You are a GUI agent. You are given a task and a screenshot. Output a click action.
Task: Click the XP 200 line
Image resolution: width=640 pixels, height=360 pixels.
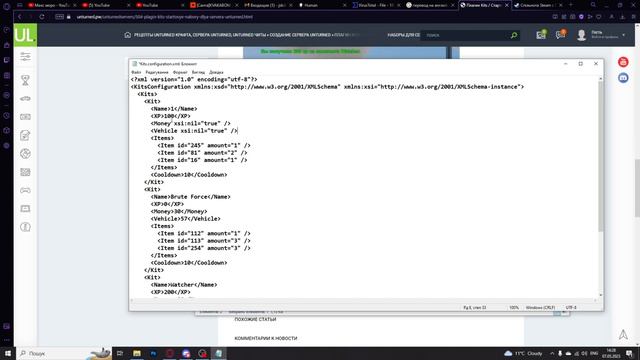[x=170, y=292]
